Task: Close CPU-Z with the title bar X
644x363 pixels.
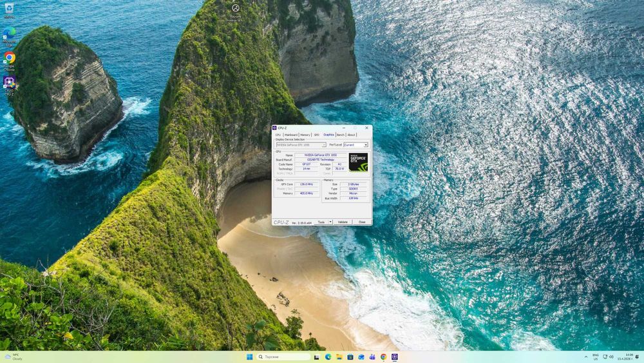Action: tap(367, 128)
